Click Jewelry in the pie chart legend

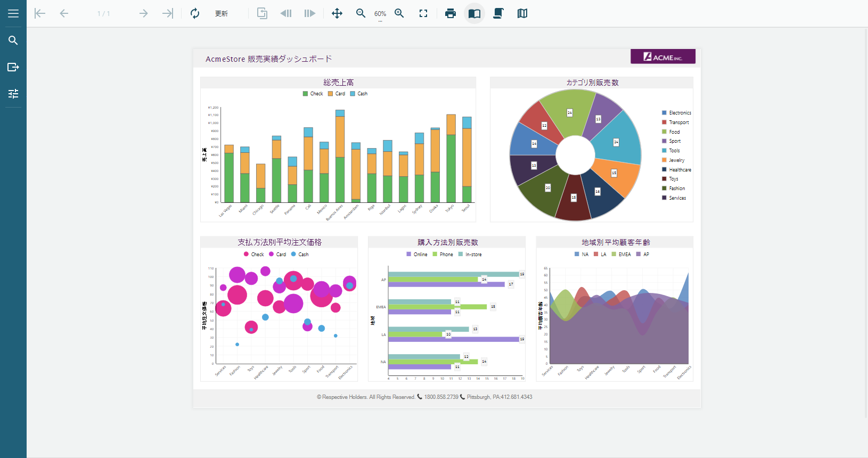click(677, 160)
